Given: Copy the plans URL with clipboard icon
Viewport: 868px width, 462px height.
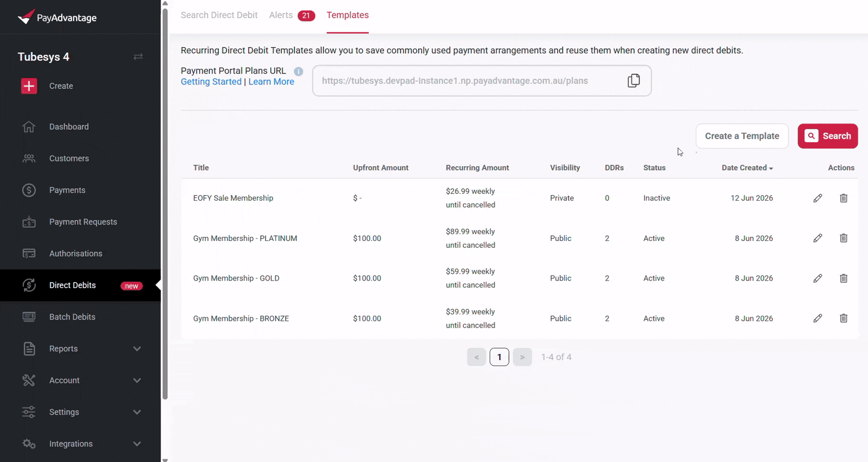Looking at the screenshot, I should coord(634,80).
